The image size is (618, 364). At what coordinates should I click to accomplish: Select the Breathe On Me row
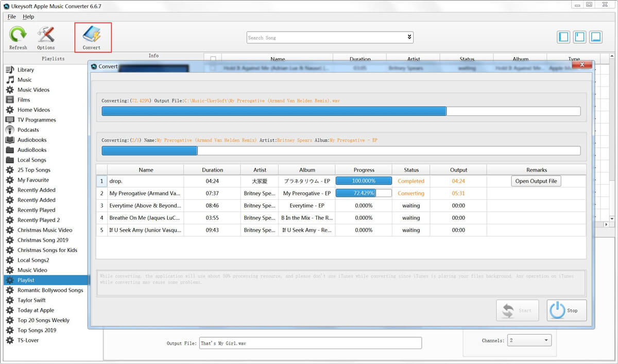pyautogui.click(x=341, y=218)
